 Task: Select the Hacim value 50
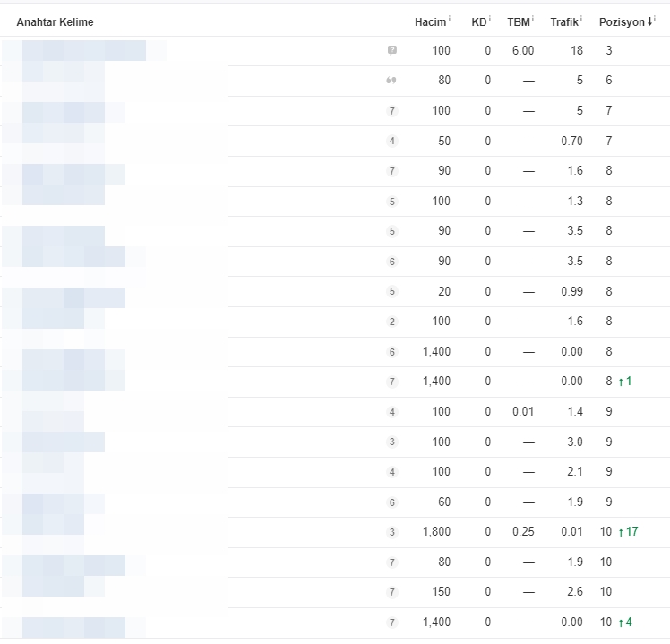tap(444, 141)
